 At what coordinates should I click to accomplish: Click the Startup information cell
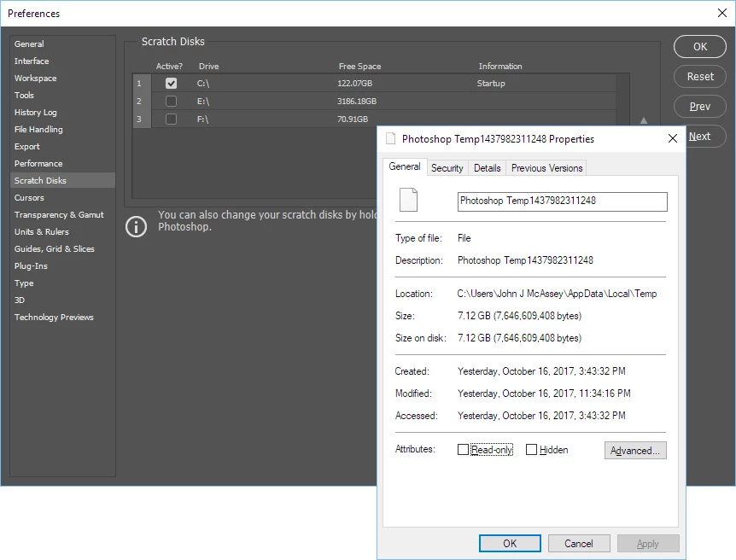pyautogui.click(x=491, y=83)
